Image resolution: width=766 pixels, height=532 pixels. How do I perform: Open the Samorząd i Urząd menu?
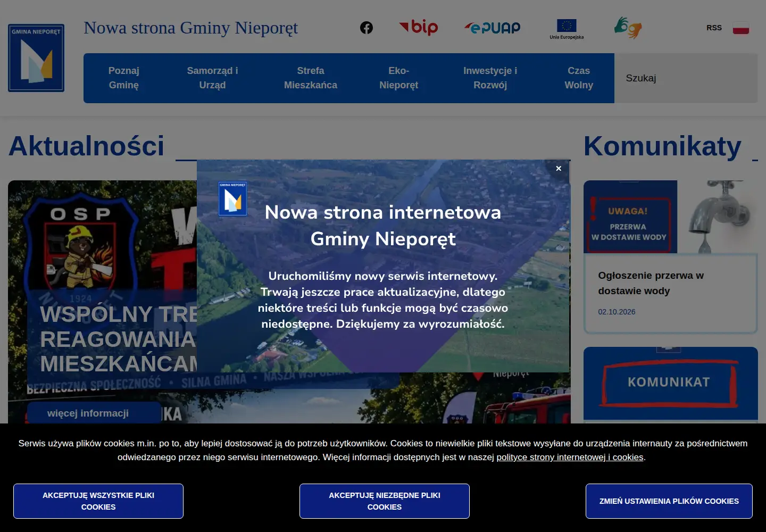[212, 78]
